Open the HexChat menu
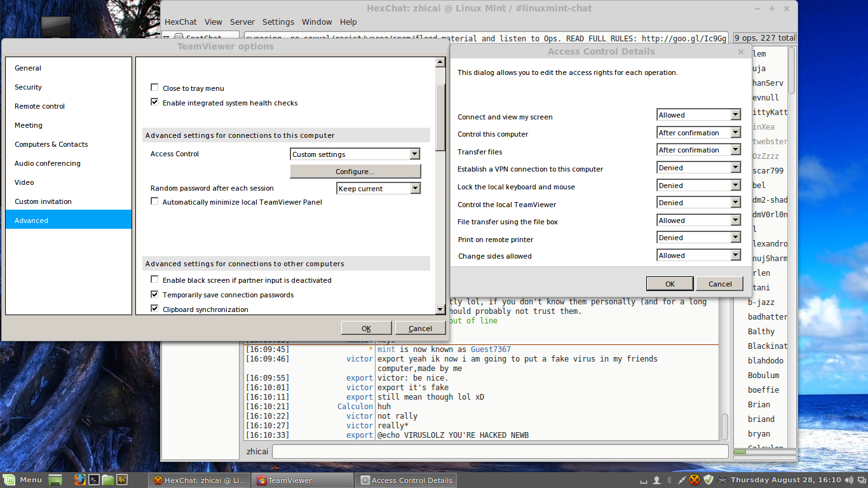Image resolution: width=868 pixels, height=488 pixels. point(180,22)
